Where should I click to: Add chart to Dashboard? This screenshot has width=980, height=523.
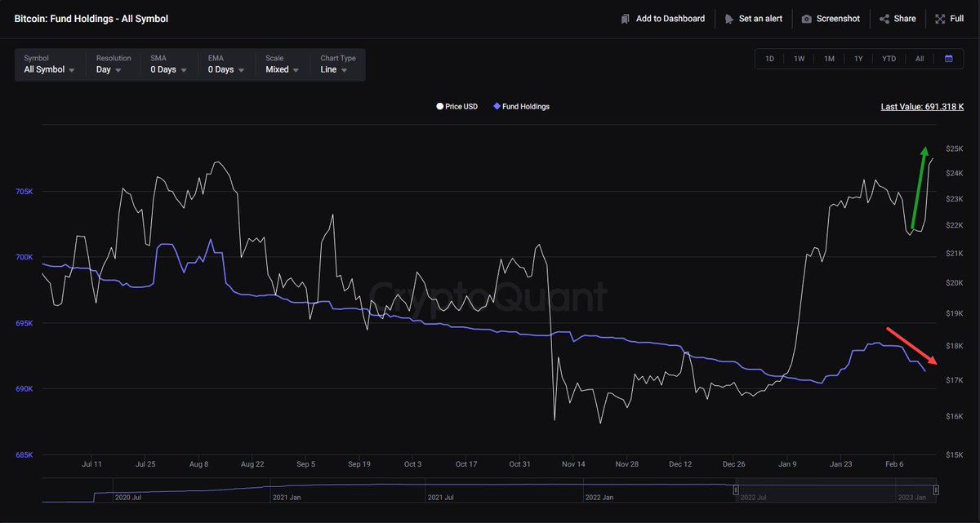(x=662, y=19)
